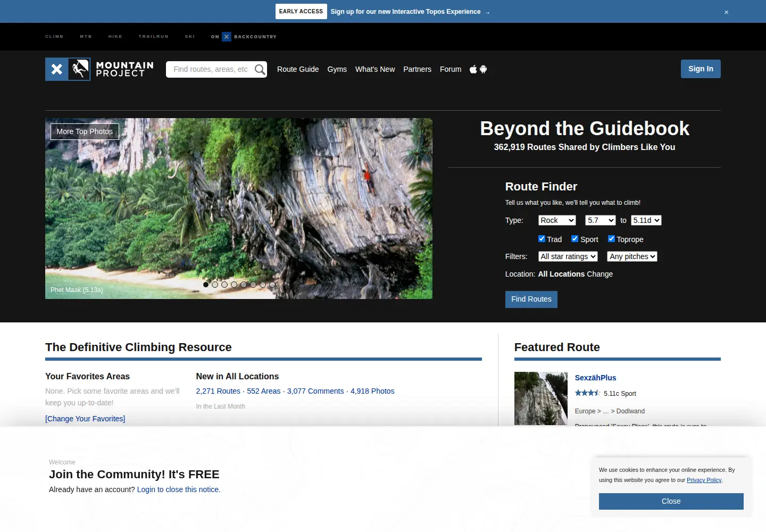Click the onX square logo by Mountain Project
Screen dimensions: 766x532
point(56,69)
